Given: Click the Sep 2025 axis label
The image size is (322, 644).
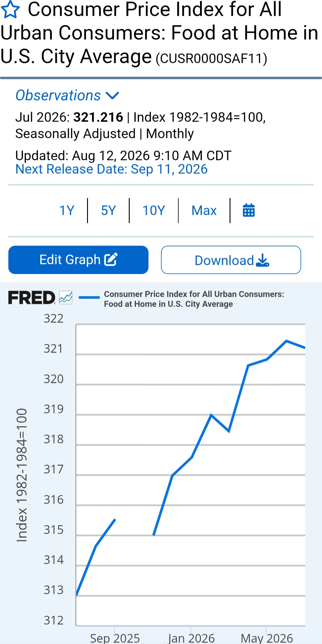Looking at the screenshot, I should [115, 638].
